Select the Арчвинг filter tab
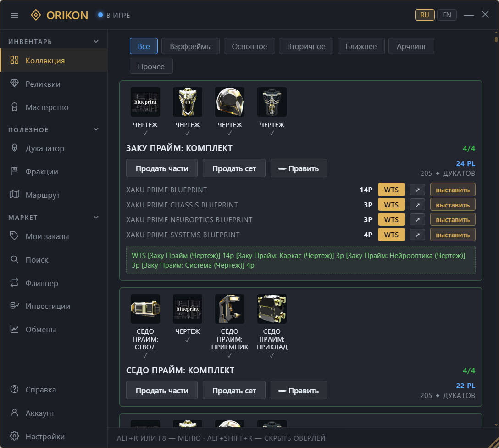 [411, 46]
